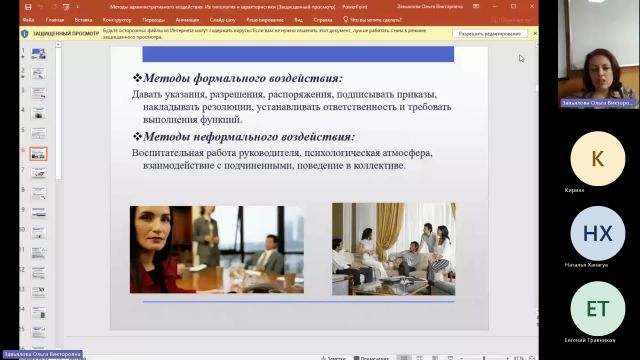Close the Protected View warning bar
Screen dimensions: 640x360
pyautogui.click(x=535, y=33)
